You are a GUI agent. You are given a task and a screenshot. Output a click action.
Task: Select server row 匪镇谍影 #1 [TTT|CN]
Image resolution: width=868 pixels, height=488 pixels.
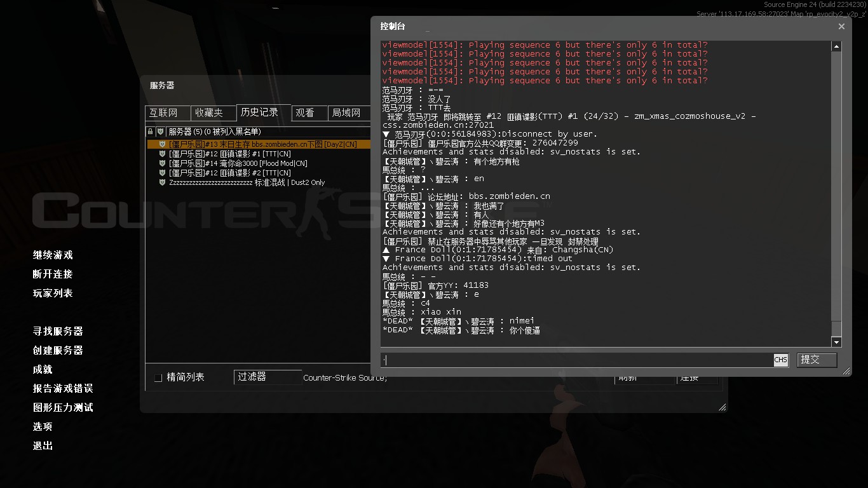point(259,154)
